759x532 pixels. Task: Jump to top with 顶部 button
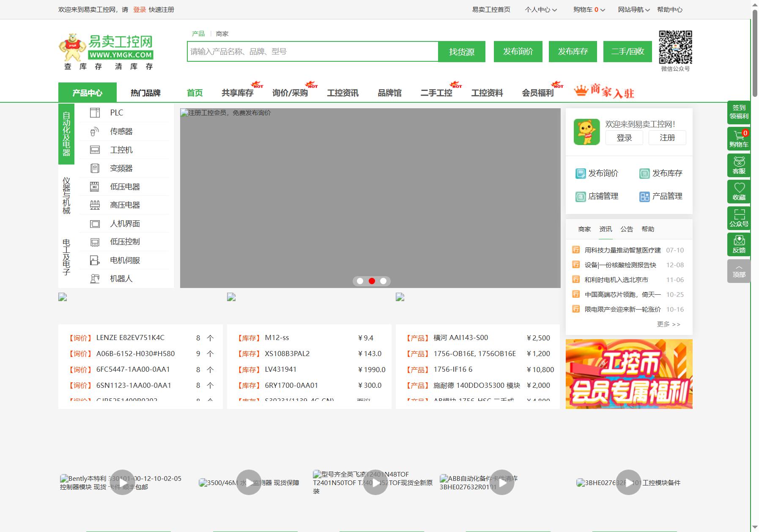tap(739, 271)
